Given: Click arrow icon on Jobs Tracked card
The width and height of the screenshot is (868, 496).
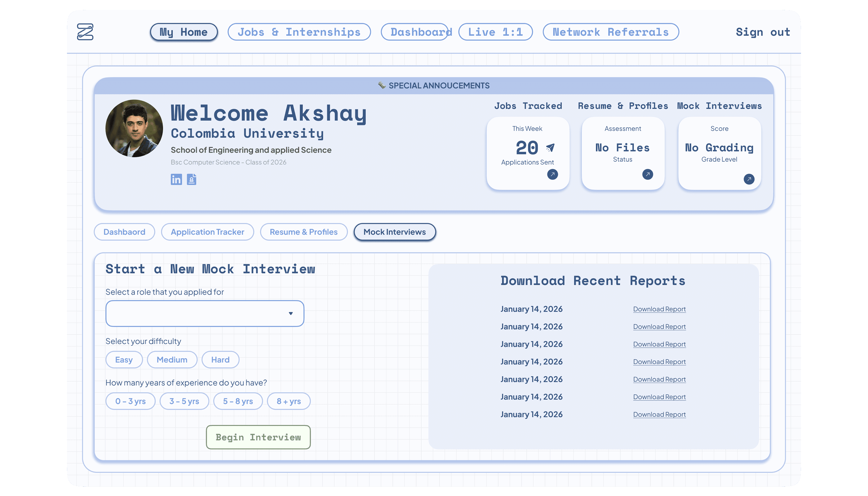Looking at the screenshot, I should tap(552, 175).
